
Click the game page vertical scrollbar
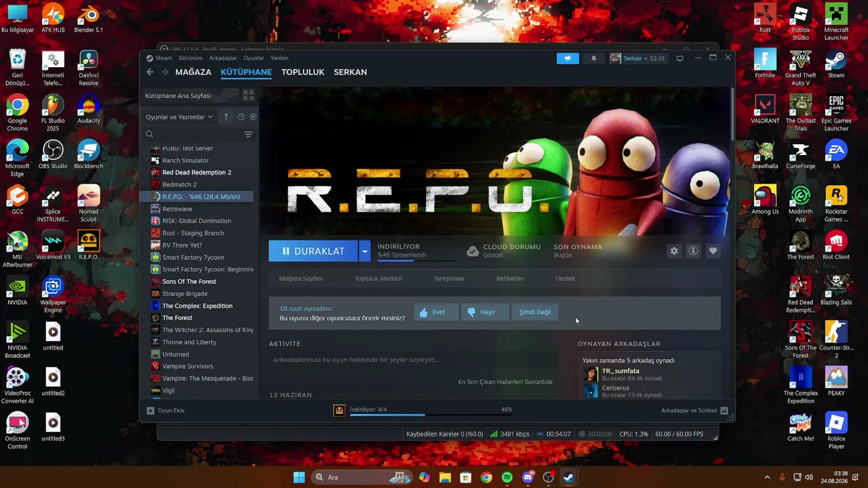pos(732,115)
